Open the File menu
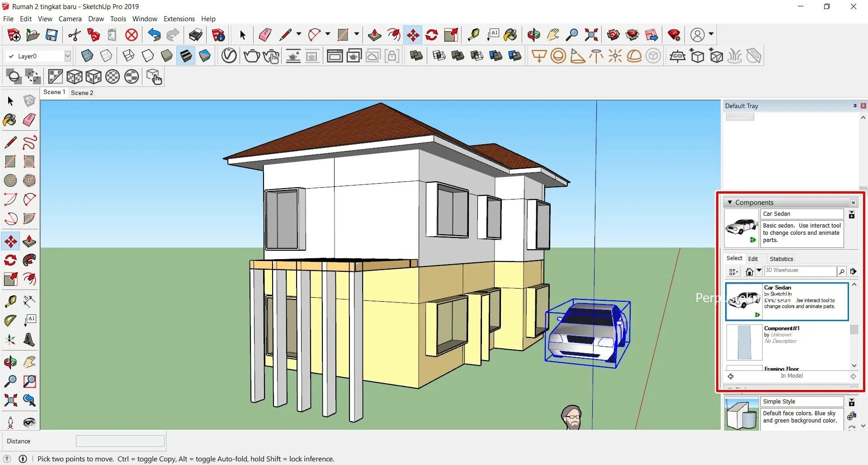Viewport: 868px width, 465px height. click(x=8, y=19)
